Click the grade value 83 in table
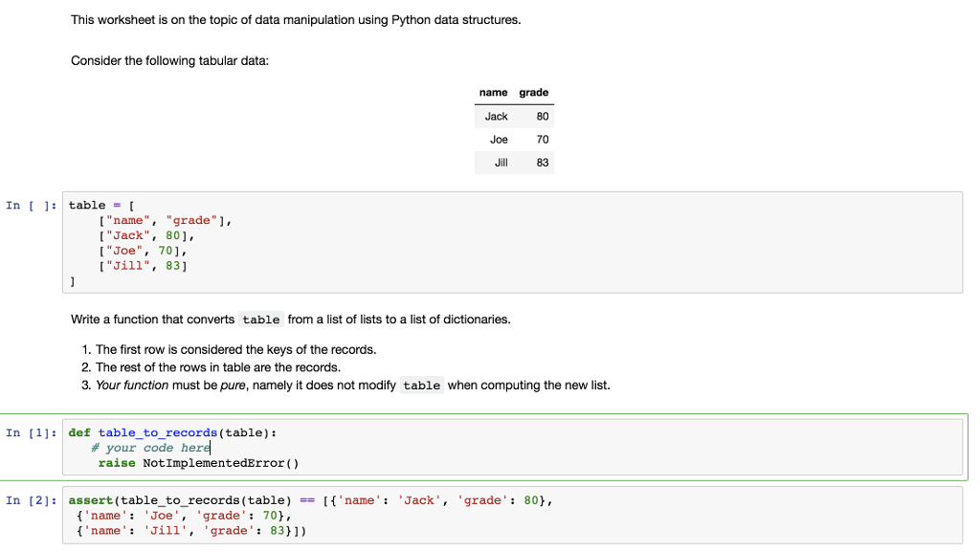Screen dimensions: 980x552 point(543,163)
